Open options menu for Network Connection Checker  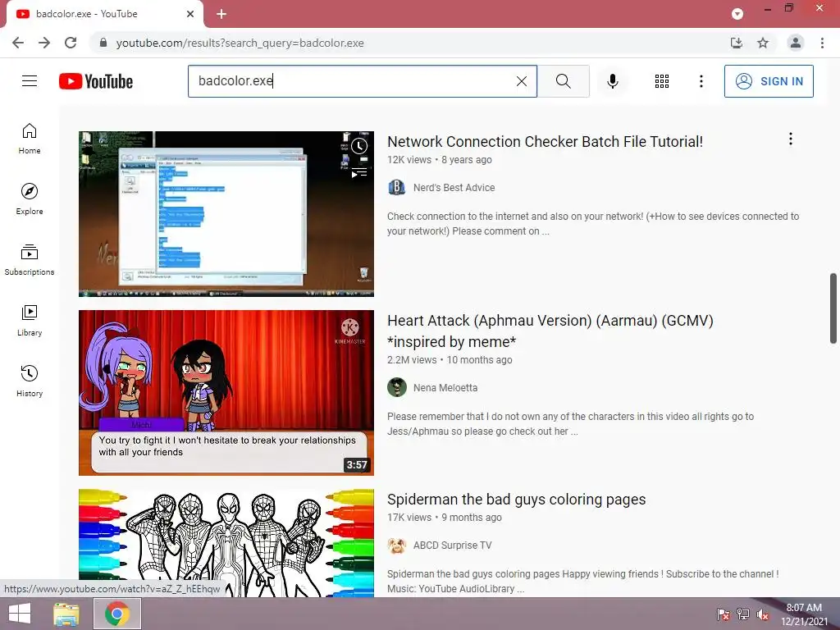790,139
